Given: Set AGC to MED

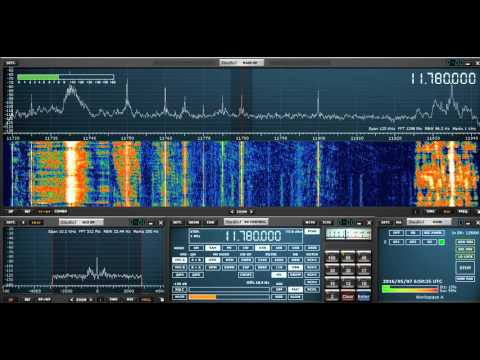Looking at the screenshot, I should click(279, 297).
